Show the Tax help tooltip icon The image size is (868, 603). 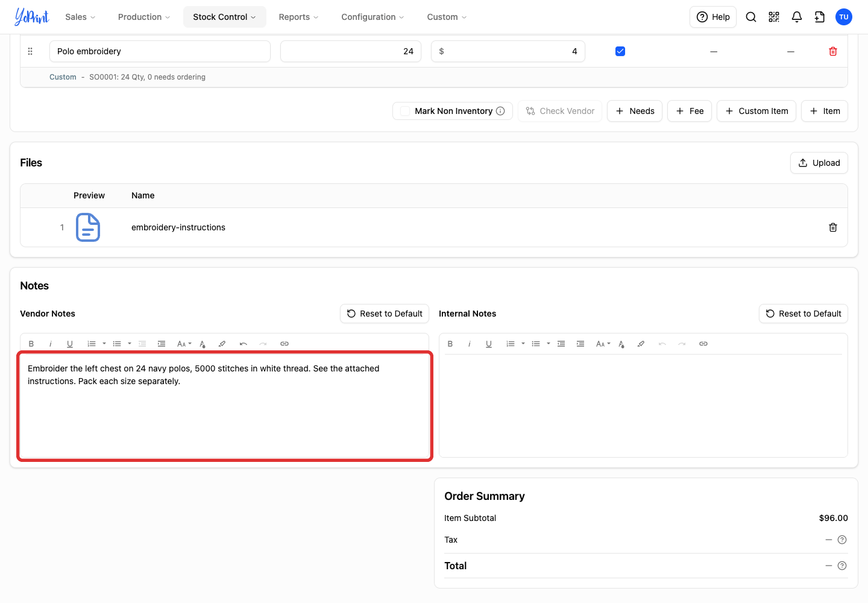(842, 540)
